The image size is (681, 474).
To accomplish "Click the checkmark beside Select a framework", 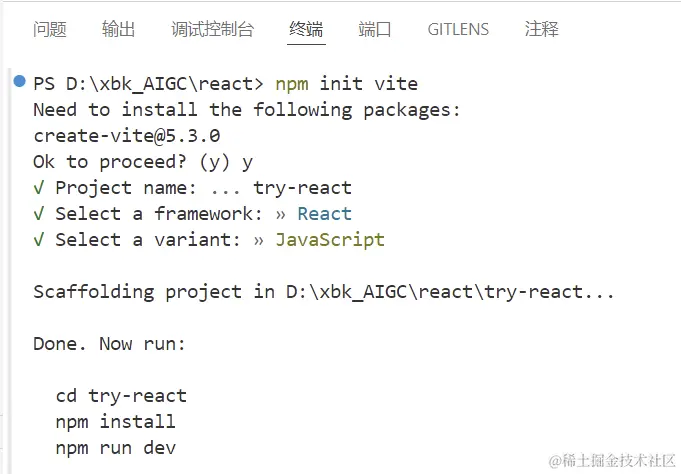I will 39,214.
